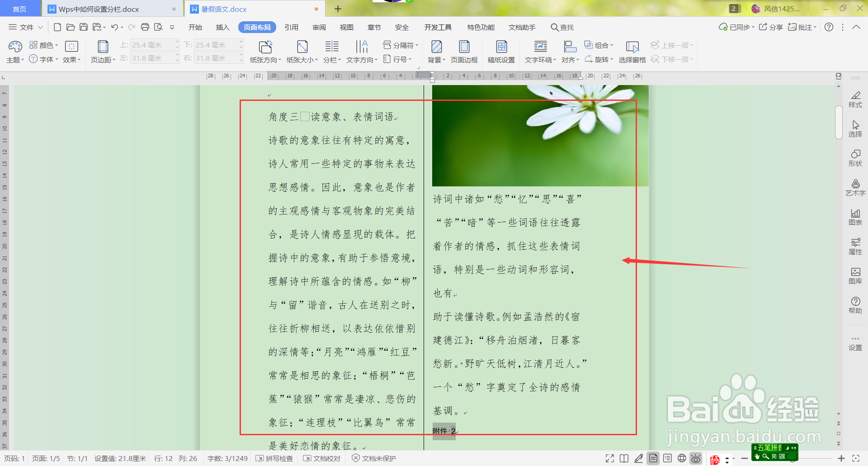This screenshot has width=868, height=466.
Task: Expand the 文件 menu dropdown
Action: (41, 27)
